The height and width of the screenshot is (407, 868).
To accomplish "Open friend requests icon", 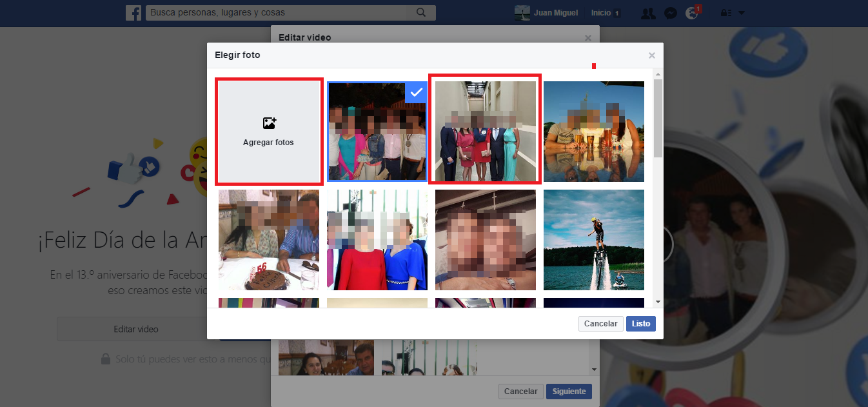I will [649, 13].
